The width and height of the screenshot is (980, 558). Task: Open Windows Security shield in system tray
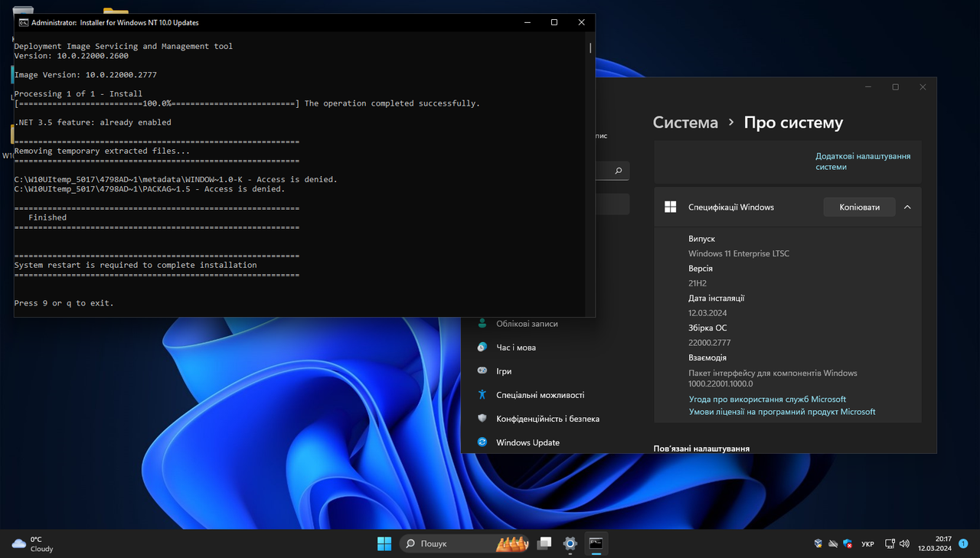[x=848, y=543]
